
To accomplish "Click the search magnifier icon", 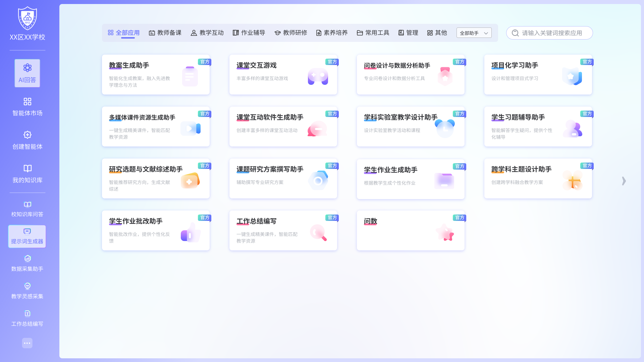I will (x=515, y=33).
